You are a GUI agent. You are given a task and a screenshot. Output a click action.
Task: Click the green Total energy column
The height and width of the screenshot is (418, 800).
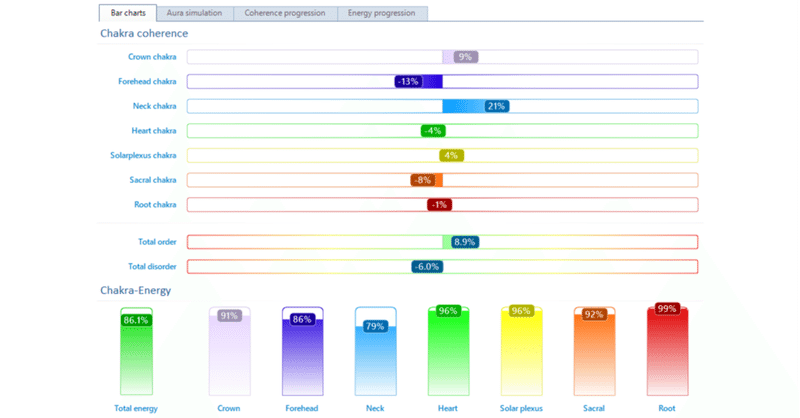click(x=136, y=352)
